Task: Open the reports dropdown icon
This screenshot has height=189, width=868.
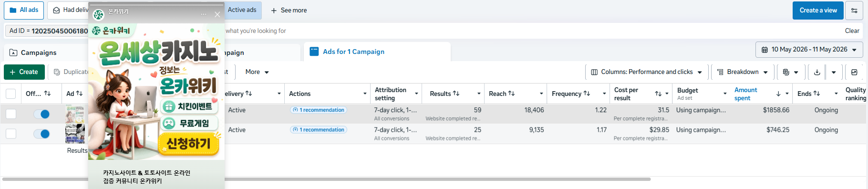Action: click(x=790, y=72)
